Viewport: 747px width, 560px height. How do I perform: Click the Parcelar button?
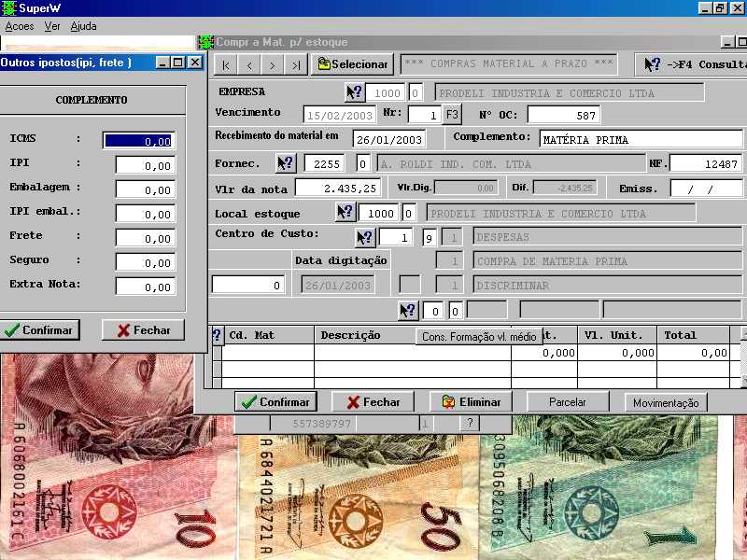point(568,402)
